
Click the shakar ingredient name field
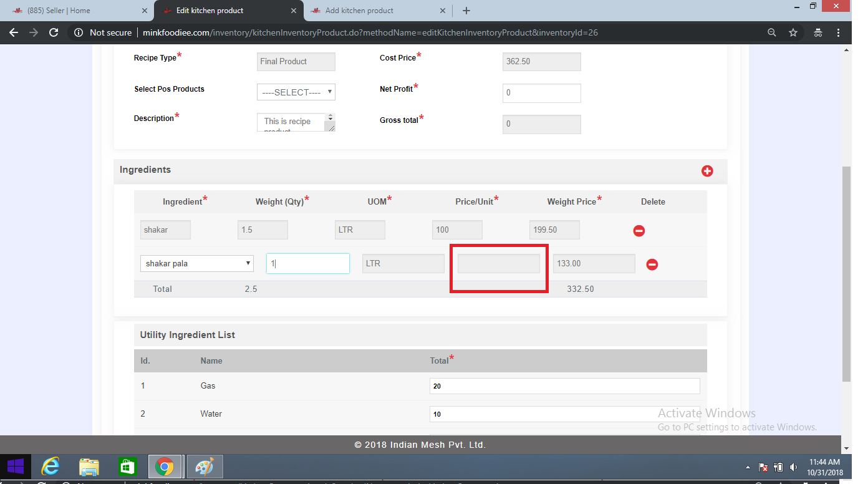165,230
